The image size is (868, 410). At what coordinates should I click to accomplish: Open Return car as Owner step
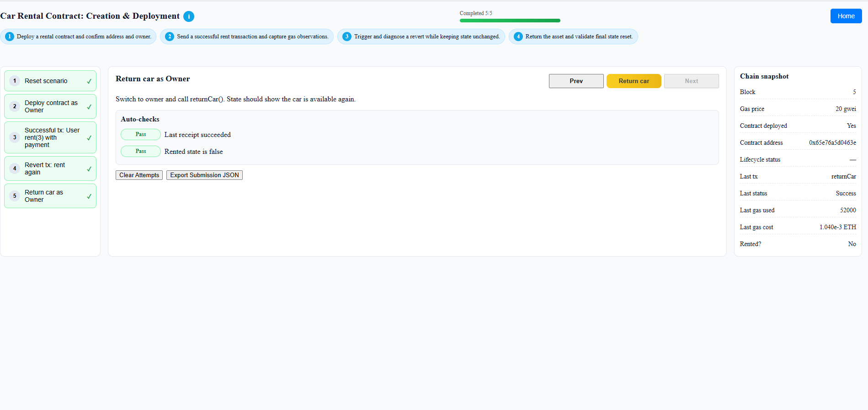(x=44, y=196)
